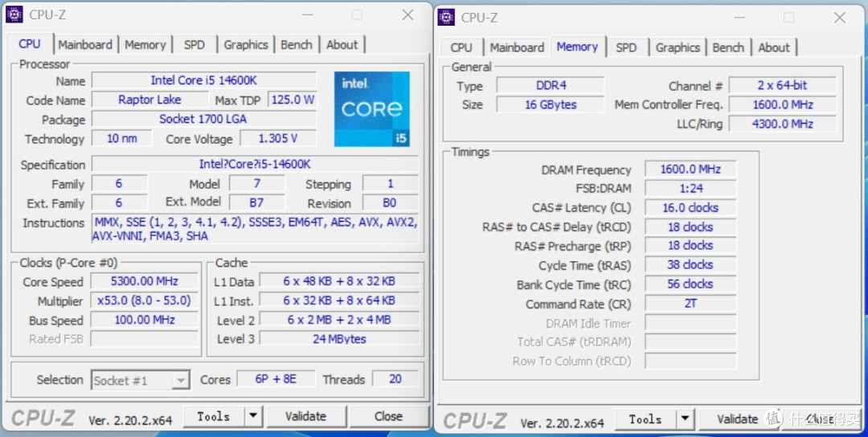The width and height of the screenshot is (868, 437).
Task: Click the Command Rate (CR) value 2T
Action: 690,303
